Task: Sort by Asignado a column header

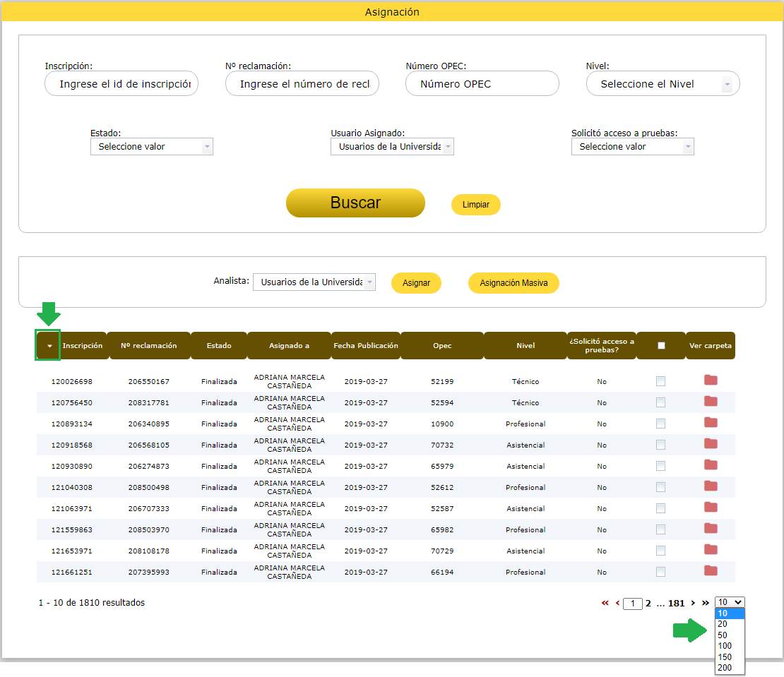Action: tap(289, 346)
